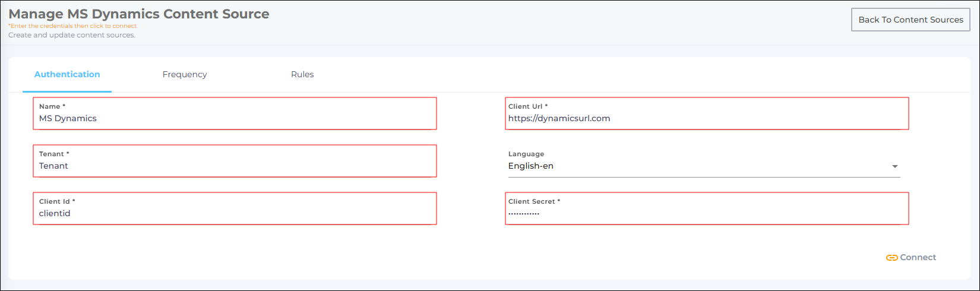
Task: Click the Language field label
Action: (526, 154)
